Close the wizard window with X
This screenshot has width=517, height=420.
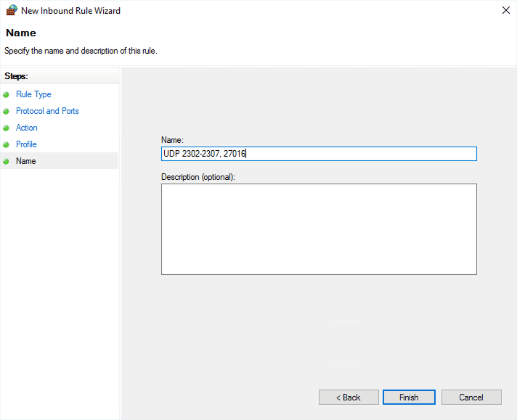tap(505, 11)
